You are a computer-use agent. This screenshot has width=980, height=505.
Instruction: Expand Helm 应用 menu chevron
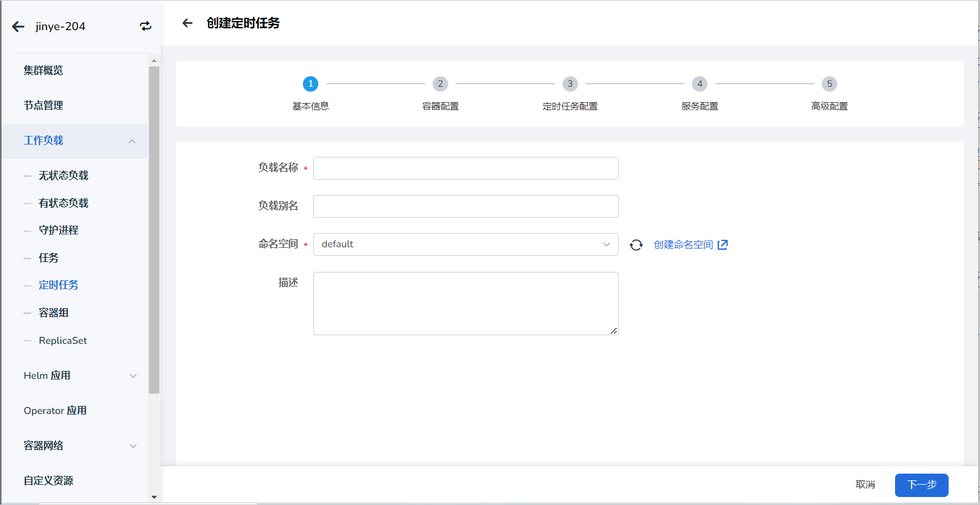tap(133, 376)
